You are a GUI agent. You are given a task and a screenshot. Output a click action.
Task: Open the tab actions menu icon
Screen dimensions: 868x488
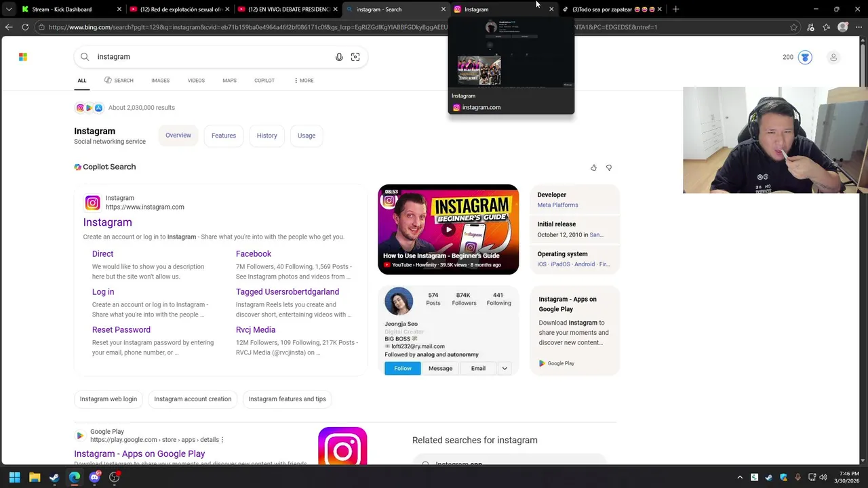(x=8, y=9)
